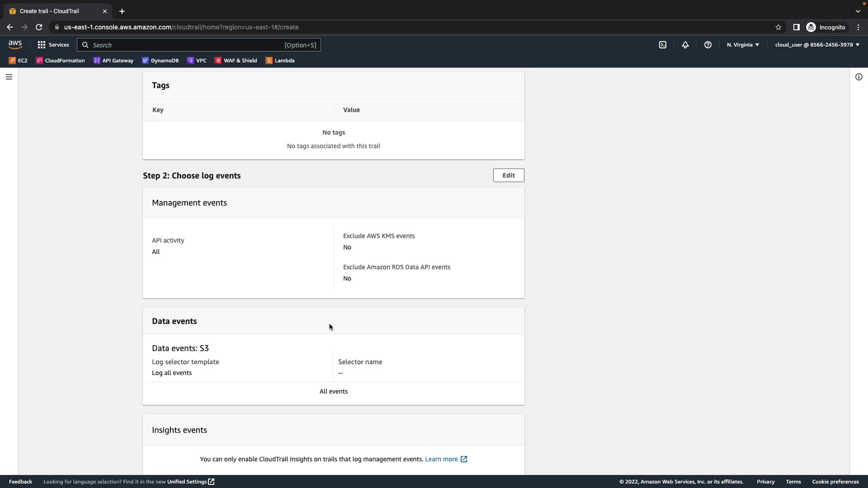Click the AWS logo home icon
This screenshot has height=488, width=868.
point(15,44)
